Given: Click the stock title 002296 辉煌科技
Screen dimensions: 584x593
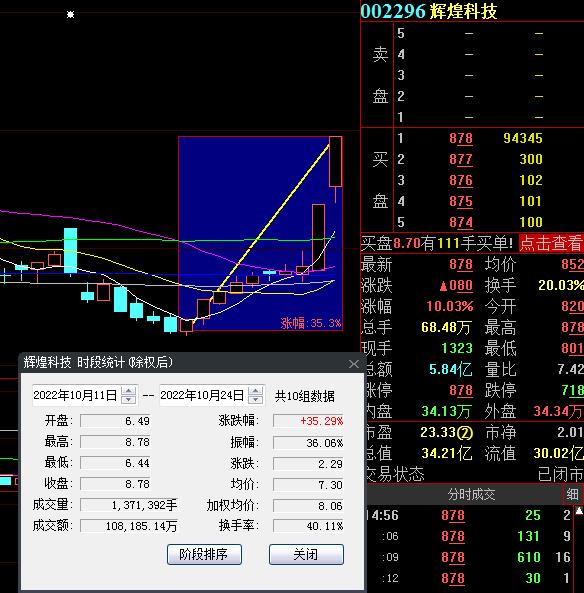Looking at the screenshot, I should [x=429, y=11].
